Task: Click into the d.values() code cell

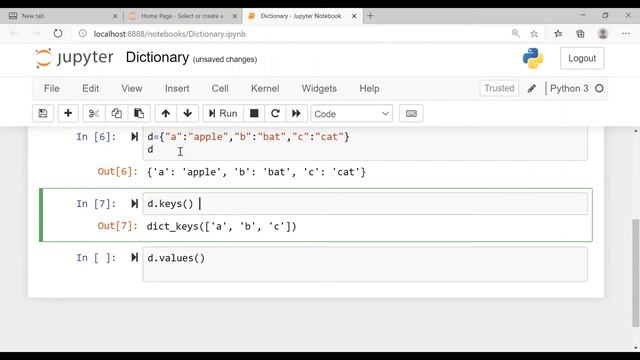Action: tap(365, 264)
